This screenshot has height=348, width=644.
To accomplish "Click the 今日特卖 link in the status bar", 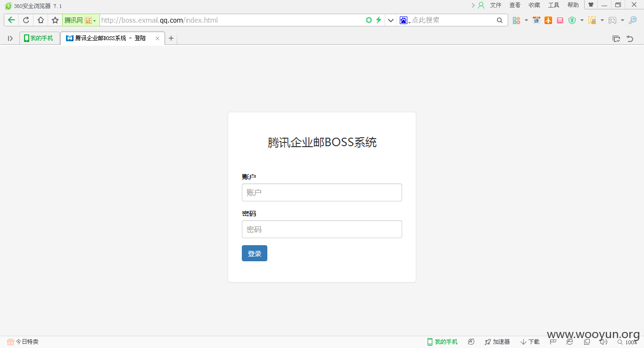I will point(23,342).
